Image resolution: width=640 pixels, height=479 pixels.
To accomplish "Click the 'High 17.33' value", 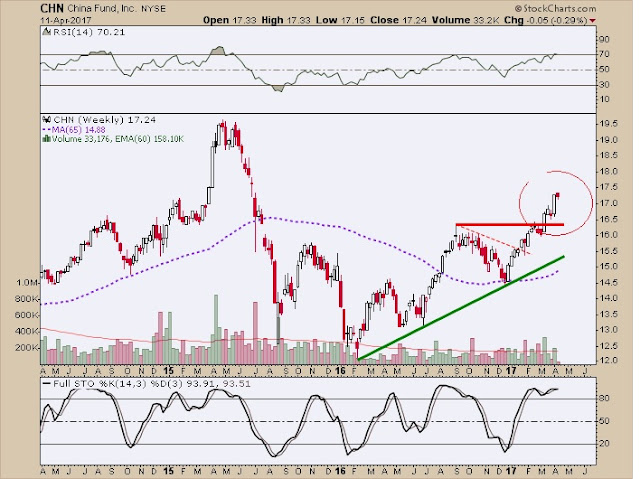I will [286, 20].
